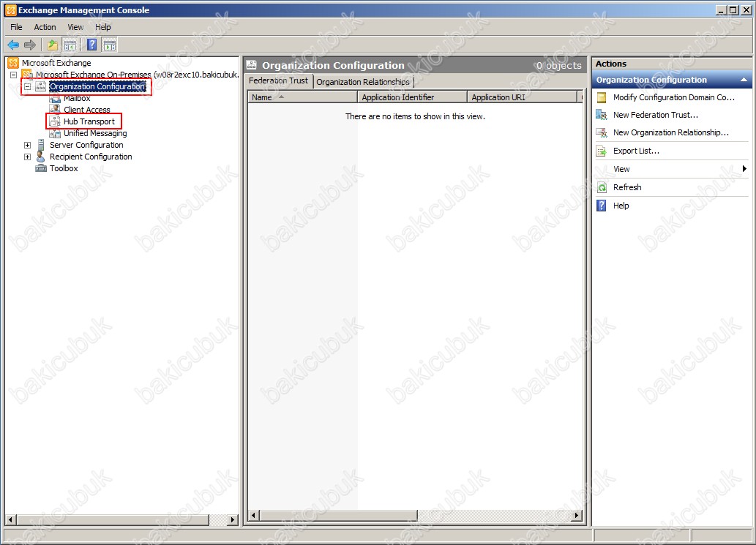Click Refresh in the Actions pane
This screenshot has width=756, height=545.
(x=627, y=187)
